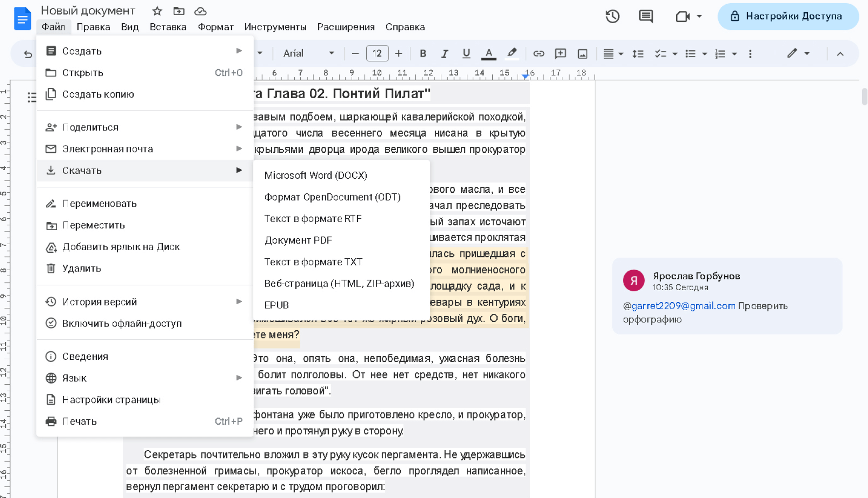The width and height of the screenshot is (868, 498).
Task: Toggle underline formatting
Action: 466,54
